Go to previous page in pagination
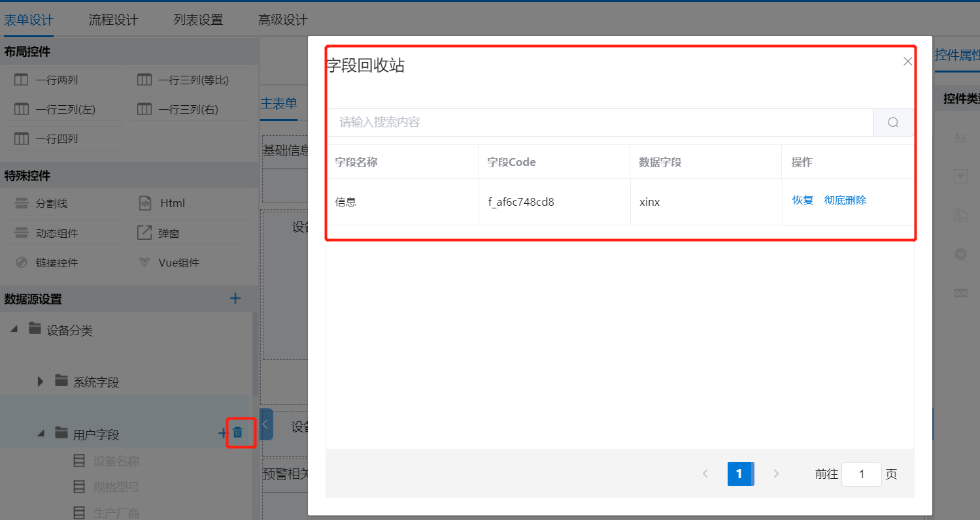Image resolution: width=980 pixels, height=520 pixels. (705, 474)
